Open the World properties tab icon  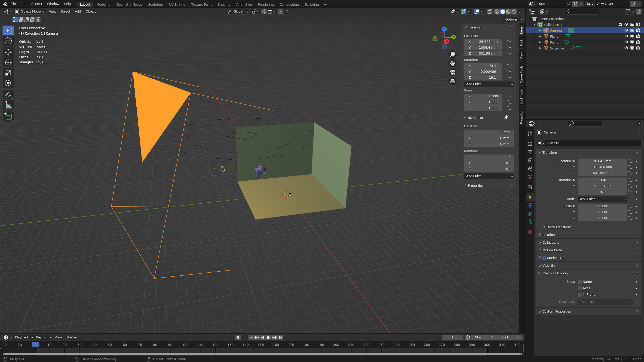click(530, 177)
